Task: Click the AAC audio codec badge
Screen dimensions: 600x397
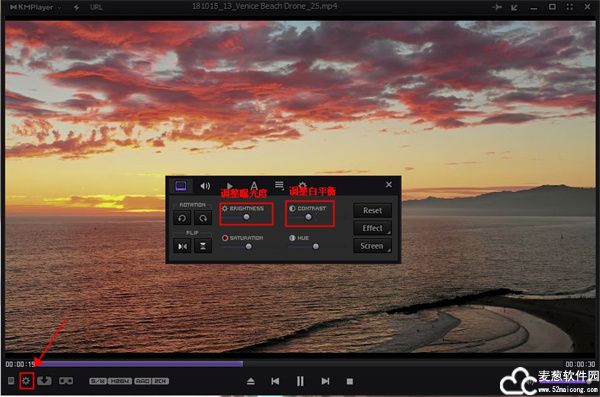Action: click(143, 381)
